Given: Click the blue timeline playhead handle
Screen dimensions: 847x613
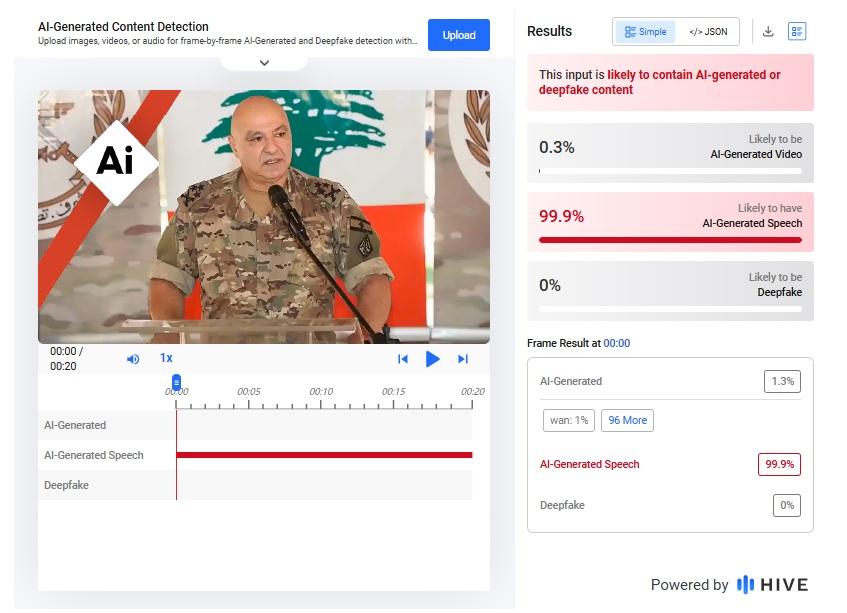Looking at the screenshot, I should (x=176, y=382).
